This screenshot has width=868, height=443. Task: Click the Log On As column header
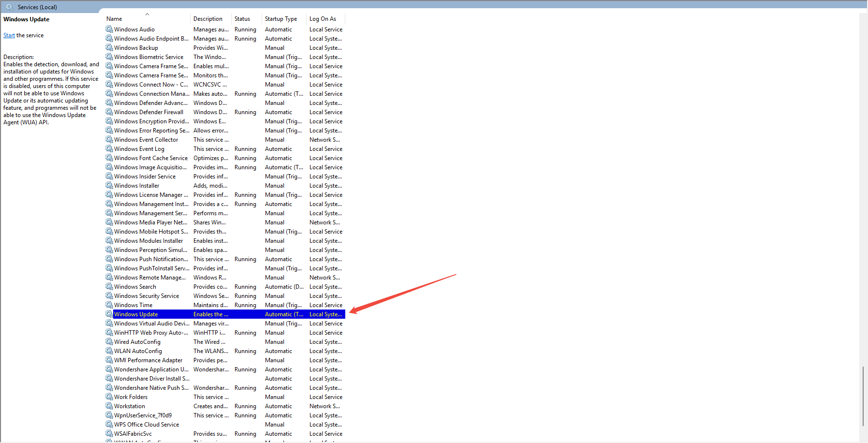[323, 19]
